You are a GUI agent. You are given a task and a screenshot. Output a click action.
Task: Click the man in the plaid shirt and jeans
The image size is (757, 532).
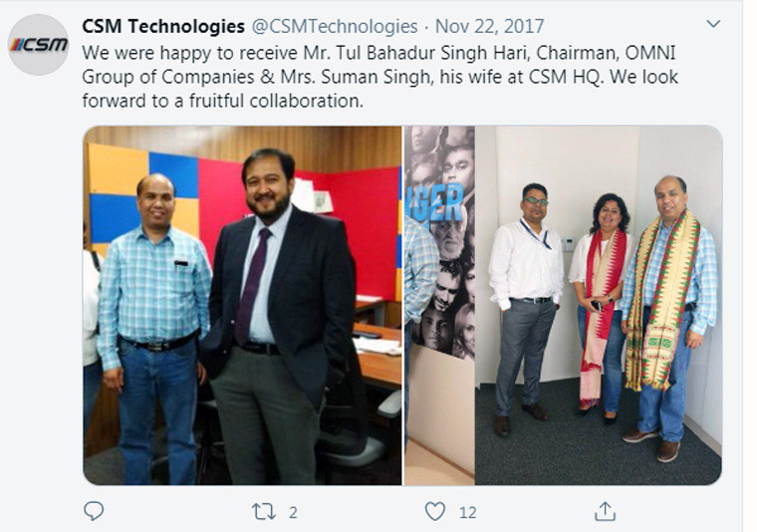tap(152, 329)
